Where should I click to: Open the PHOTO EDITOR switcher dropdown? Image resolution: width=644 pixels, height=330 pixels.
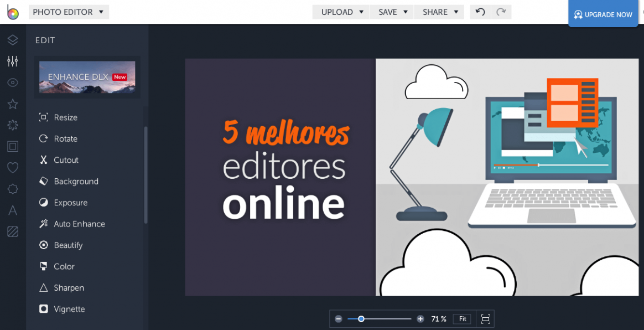click(69, 11)
